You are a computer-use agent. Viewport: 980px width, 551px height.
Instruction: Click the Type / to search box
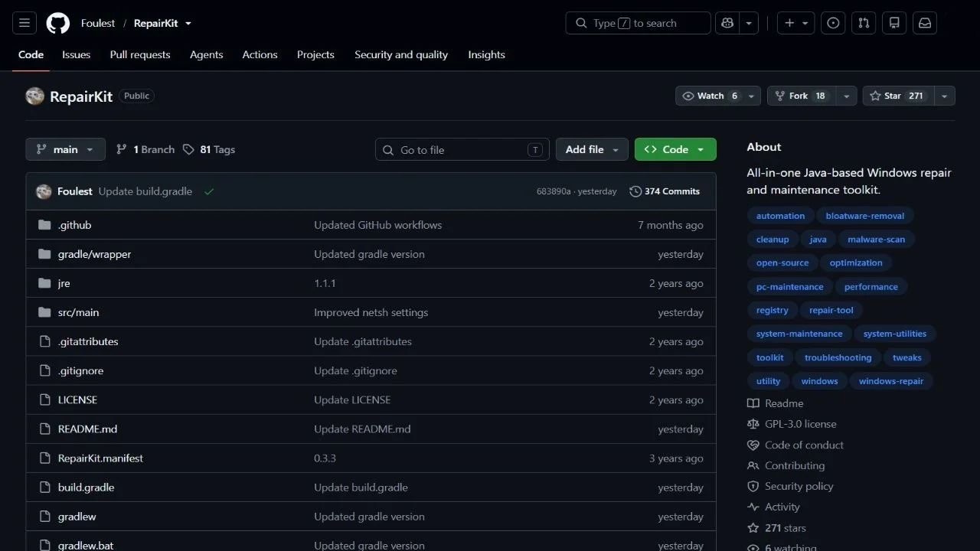click(x=638, y=23)
